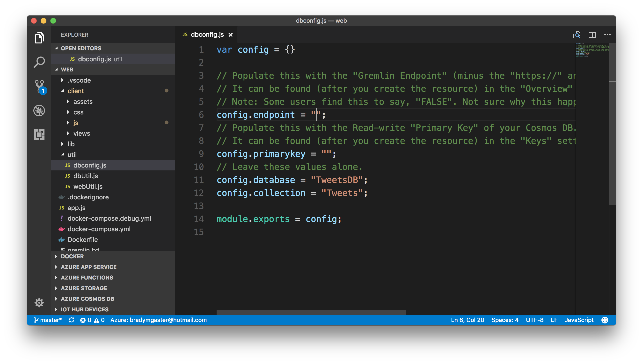Click the feedback smiley in status bar
643x364 pixels.
605,320
